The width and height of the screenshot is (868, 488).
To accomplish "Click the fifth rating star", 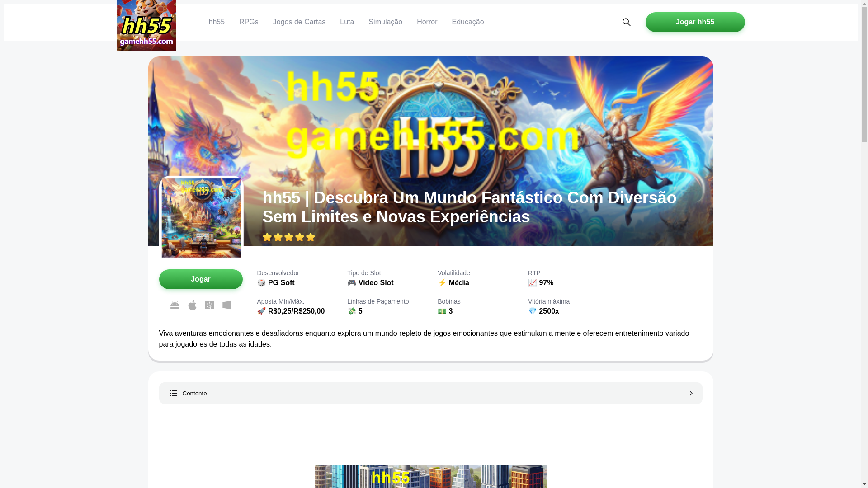I will (311, 237).
